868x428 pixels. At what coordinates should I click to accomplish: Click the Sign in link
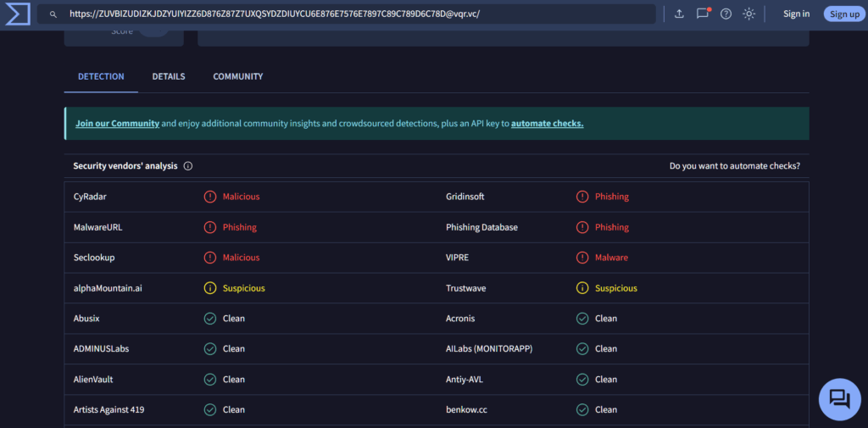(796, 14)
